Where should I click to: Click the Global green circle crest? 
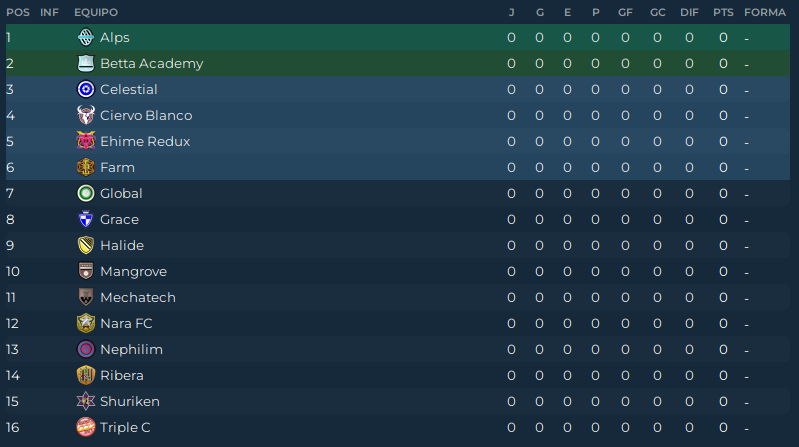pyautogui.click(x=86, y=194)
